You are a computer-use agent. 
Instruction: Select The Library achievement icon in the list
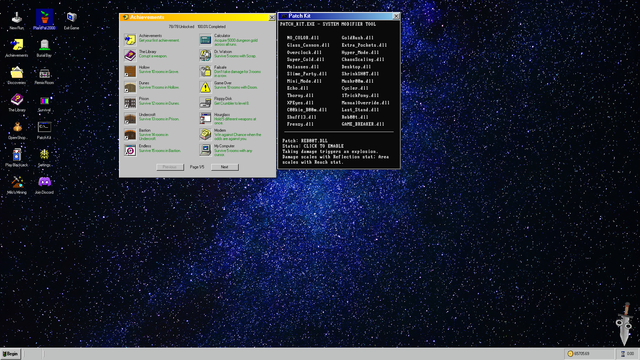pos(130,55)
